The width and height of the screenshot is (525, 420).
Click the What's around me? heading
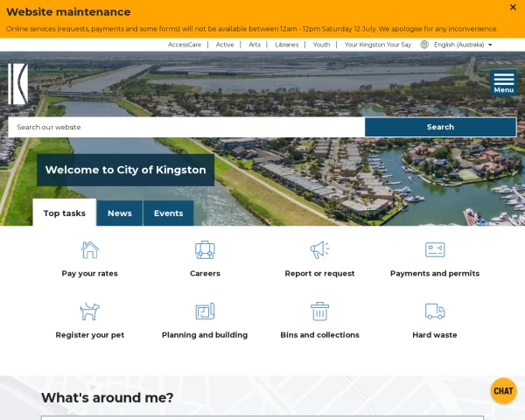tap(107, 397)
